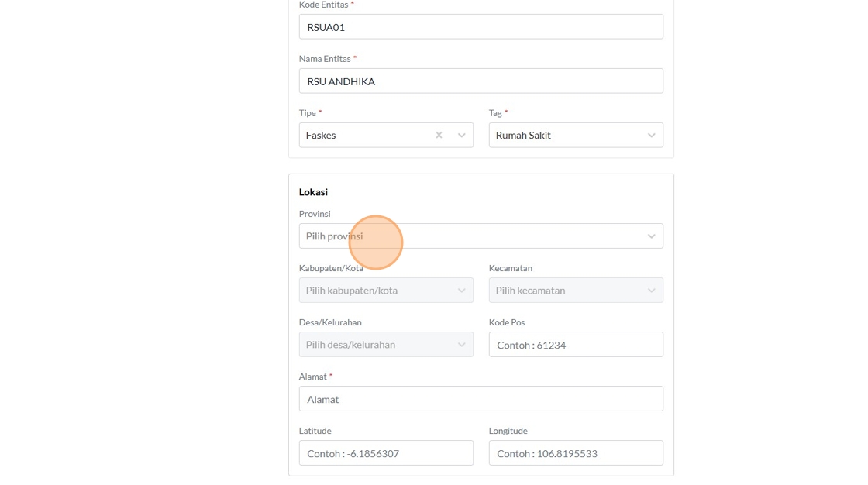This screenshot has height=485, width=868.
Task: Click the Tipe dropdown chevron arrow
Action: coord(461,135)
